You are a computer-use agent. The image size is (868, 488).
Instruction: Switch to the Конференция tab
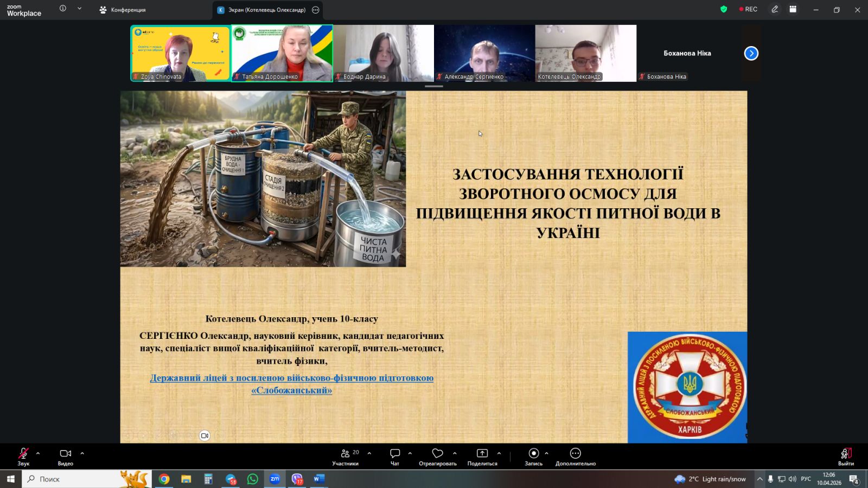point(123,10)
